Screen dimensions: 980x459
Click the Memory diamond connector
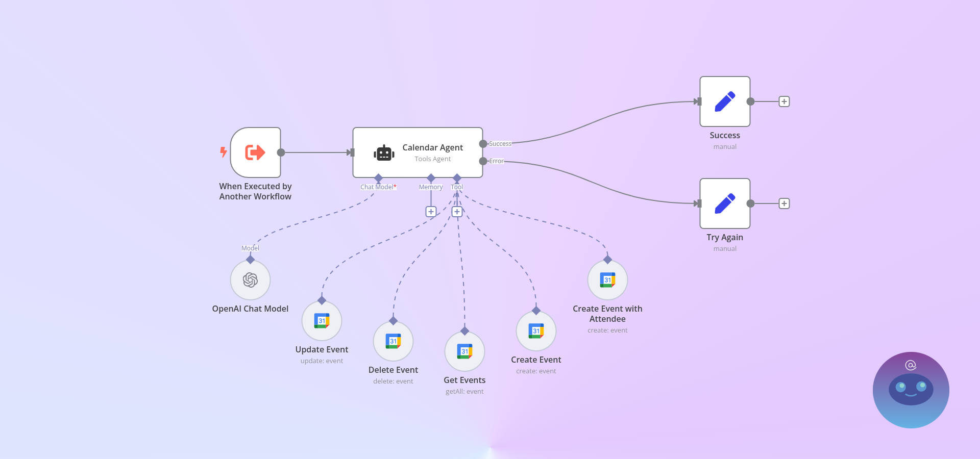[431, 178]
